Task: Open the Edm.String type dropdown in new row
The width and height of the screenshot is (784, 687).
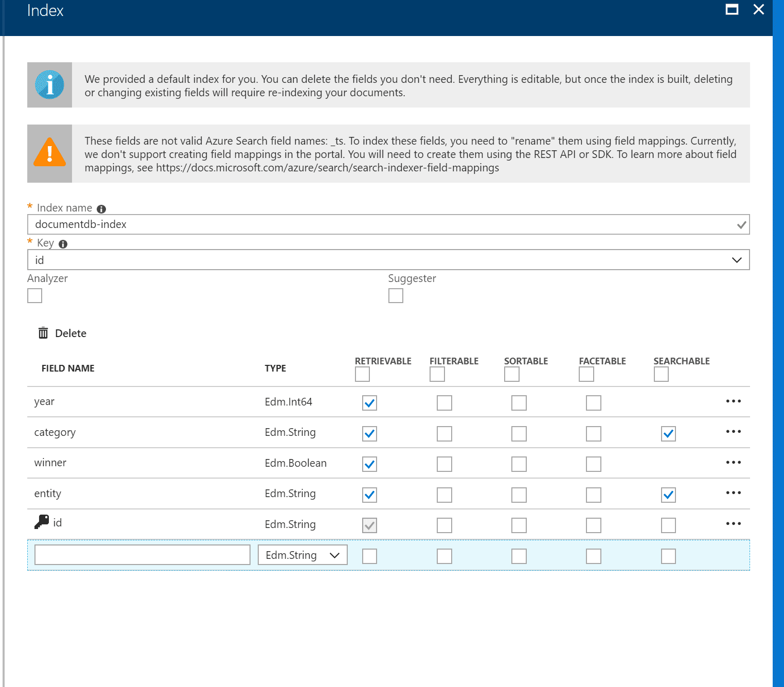Action: 302,555
